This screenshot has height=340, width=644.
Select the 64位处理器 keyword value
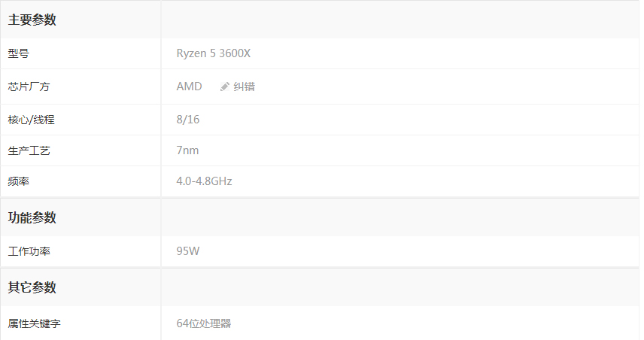(x=204, y=323)
